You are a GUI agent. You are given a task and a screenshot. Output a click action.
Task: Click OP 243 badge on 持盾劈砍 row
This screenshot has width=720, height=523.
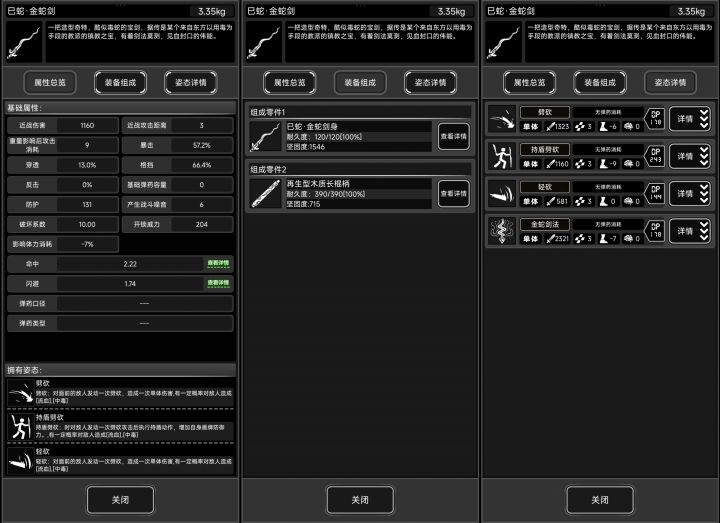click(655, 156)
